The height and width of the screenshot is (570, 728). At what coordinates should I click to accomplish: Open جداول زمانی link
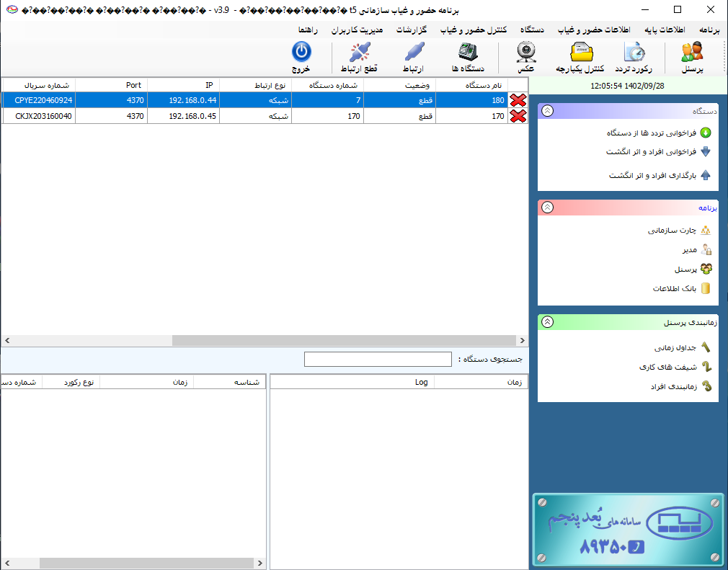pyautogui.click(x=675, y=347)
